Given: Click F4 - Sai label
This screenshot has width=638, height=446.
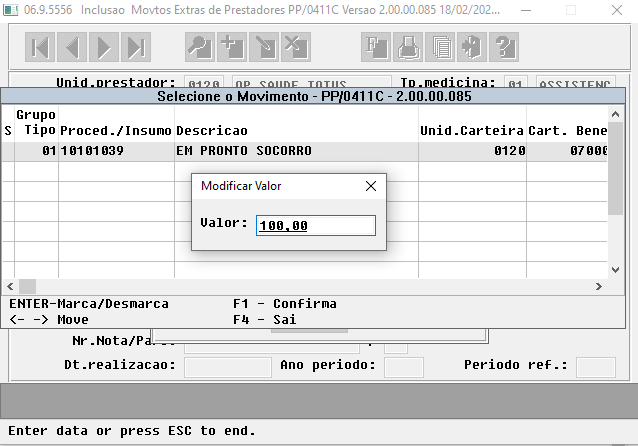Looking at the screenshot, I should pos(264,320).
